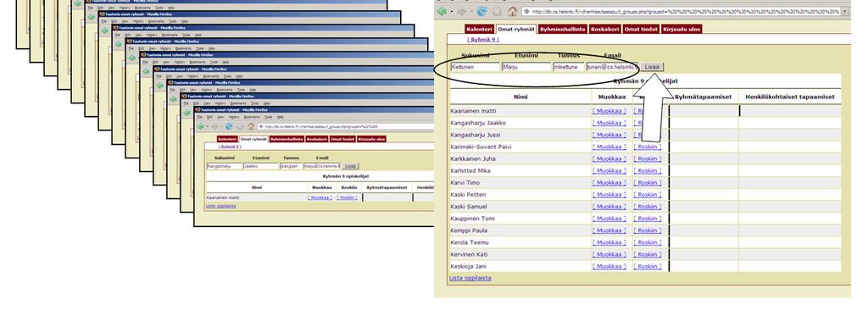Click Muokkaa for Kauppinen Tomi
The width and height of the screenshot is (868, 316).
pyautogui.click(x=609, y=219)
